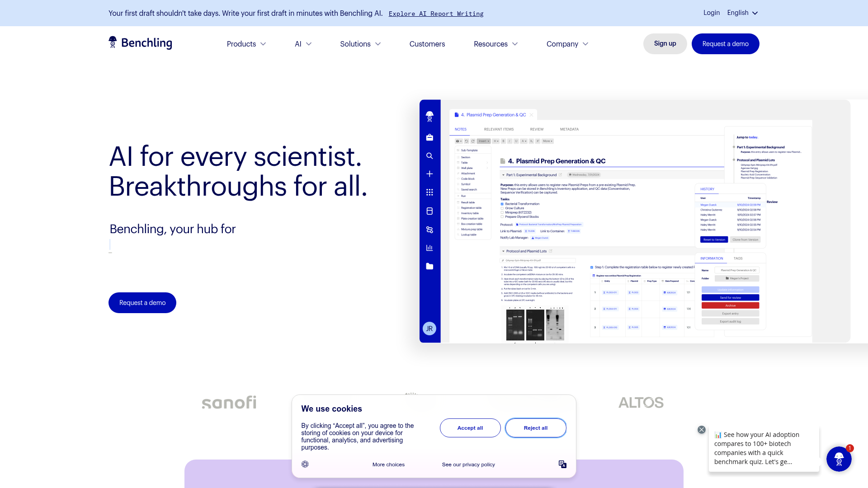Open the apps grid icon in sidebar
Viewport: 868px width, 488px height.
tap(429, 192)
